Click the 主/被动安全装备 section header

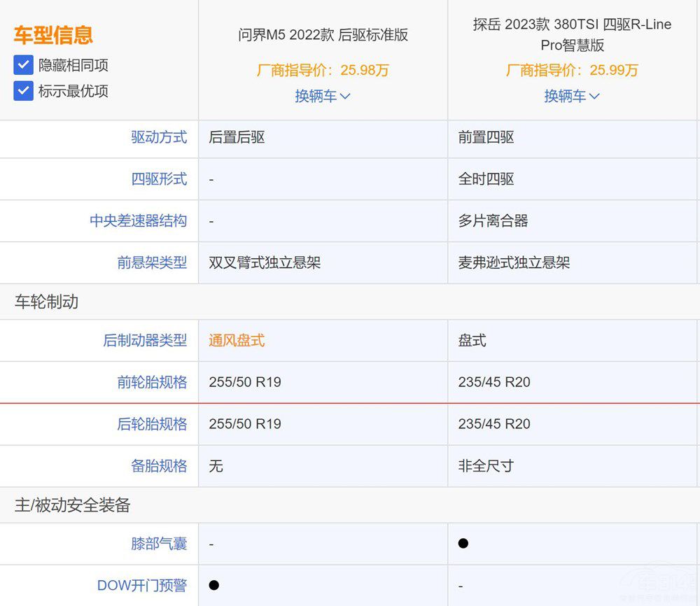(73, 505)
